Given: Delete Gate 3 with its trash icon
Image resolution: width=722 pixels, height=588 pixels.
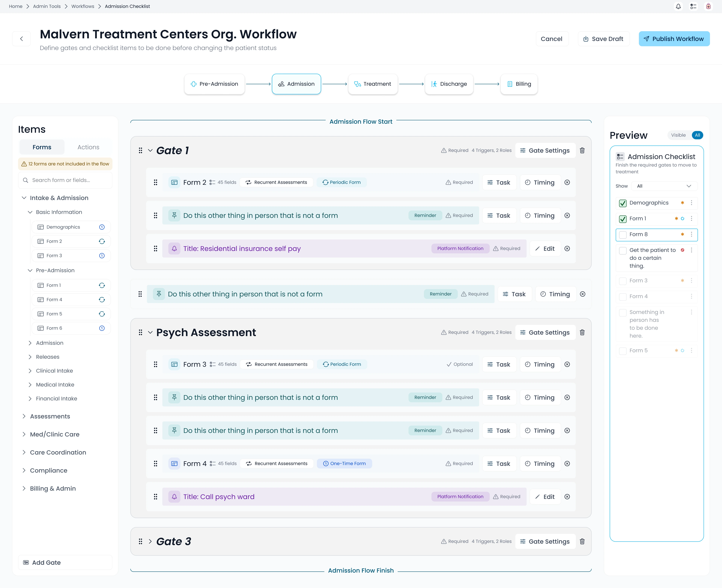Looking at the screenshot, I should (x=582, y=541).
